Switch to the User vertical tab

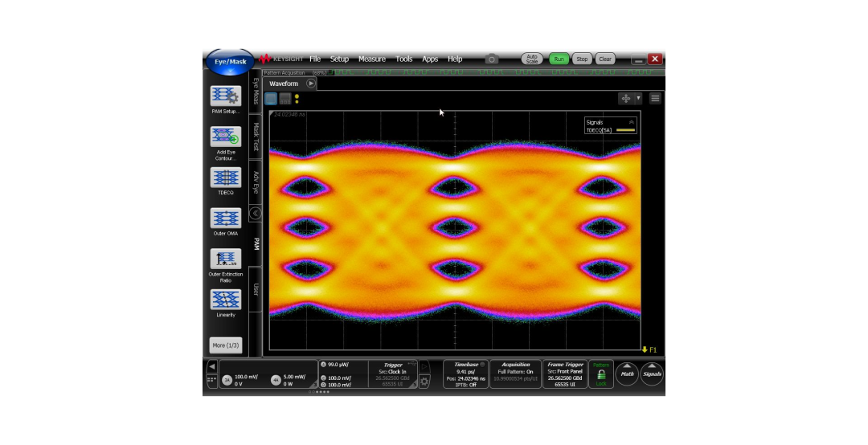(256, 289)
